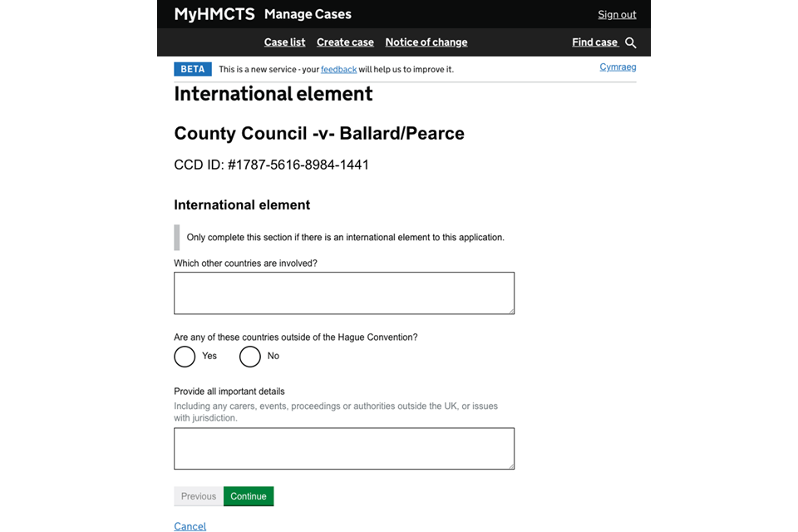Grab the resize handle of countries textarea
Screen dimensions: 798x532
pyautogui.click(x=511, y=311)
